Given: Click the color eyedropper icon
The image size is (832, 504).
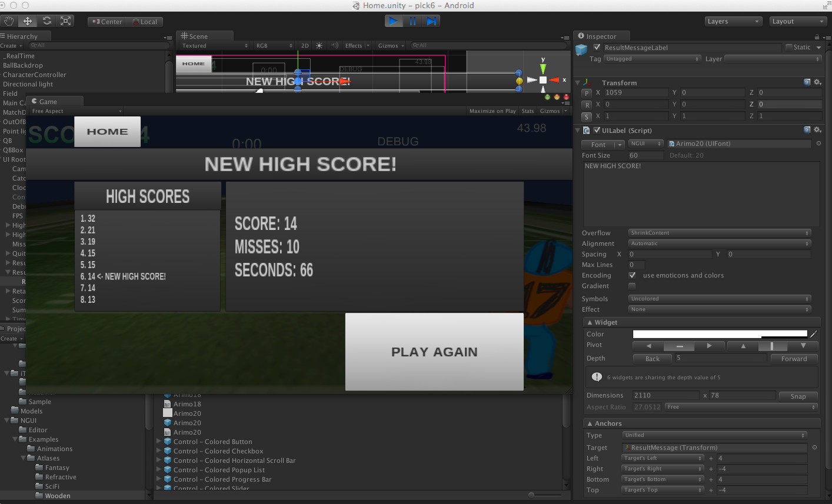Looking at the screenshot, I should (814, 334).
